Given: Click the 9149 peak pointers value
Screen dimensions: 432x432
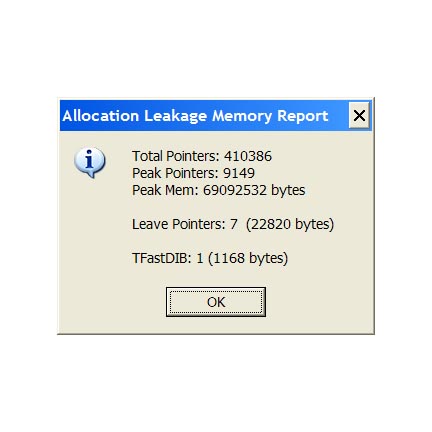Looking at the screenshot, I should coord(239,173).
